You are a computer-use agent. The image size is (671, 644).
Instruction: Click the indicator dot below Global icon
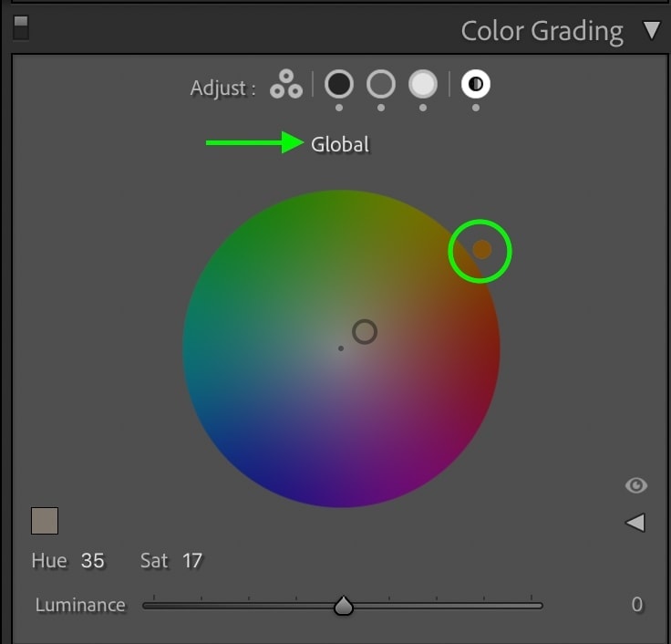click(475, 108)
